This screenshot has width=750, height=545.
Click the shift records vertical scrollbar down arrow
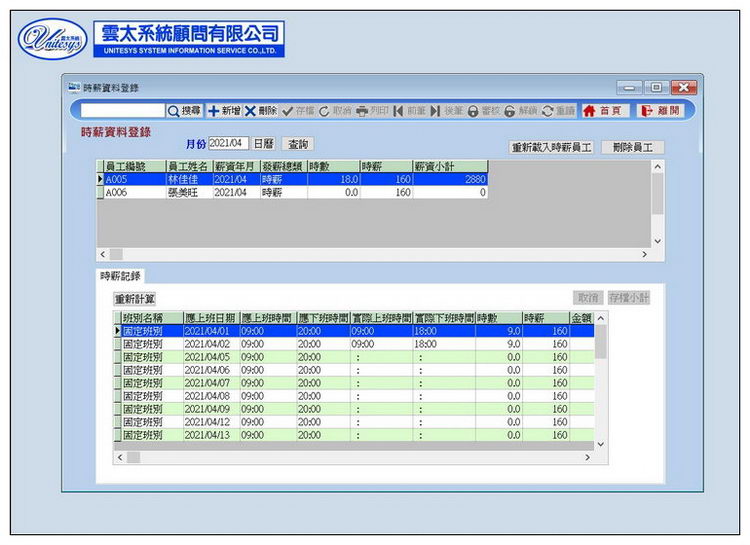coord(601,443)
